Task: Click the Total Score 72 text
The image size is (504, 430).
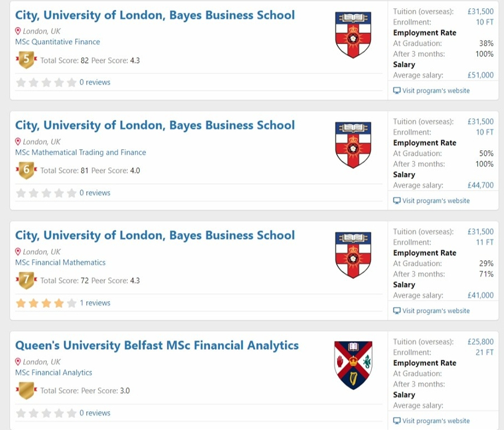Action: [x=64, y=281]
